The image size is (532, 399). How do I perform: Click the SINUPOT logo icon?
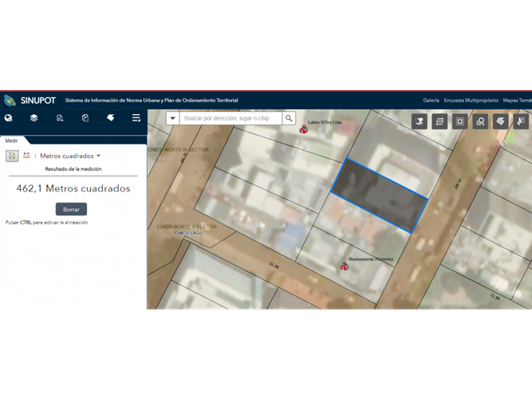(10, 101)
